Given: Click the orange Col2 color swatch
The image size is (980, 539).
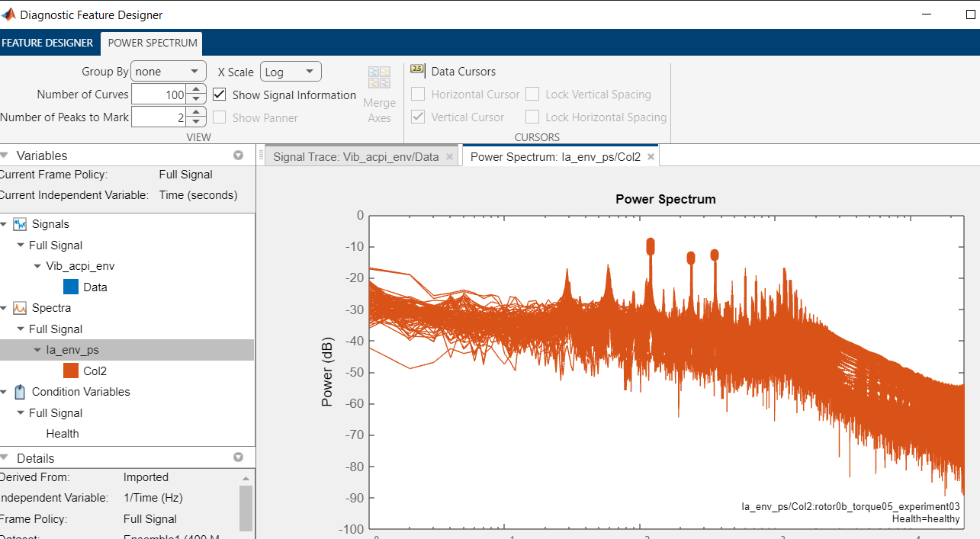Looking at the screenshot, I should coord(70,371).
